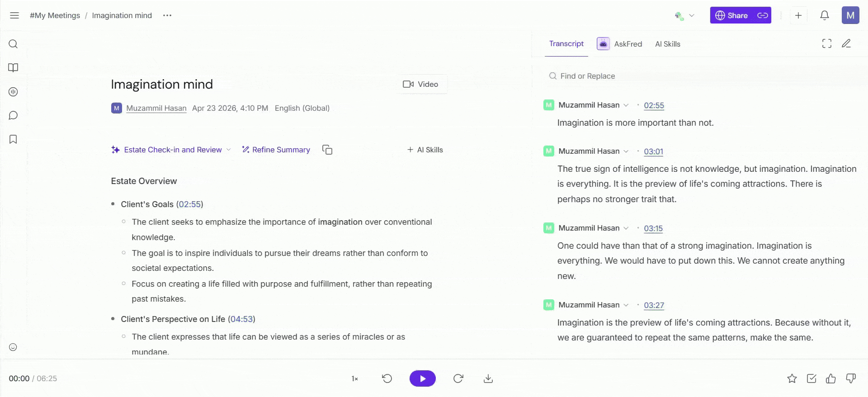This screenshot has height=397, width=868.
Task: Open the integrations status dropdown
Action: [x=684, y=15]
